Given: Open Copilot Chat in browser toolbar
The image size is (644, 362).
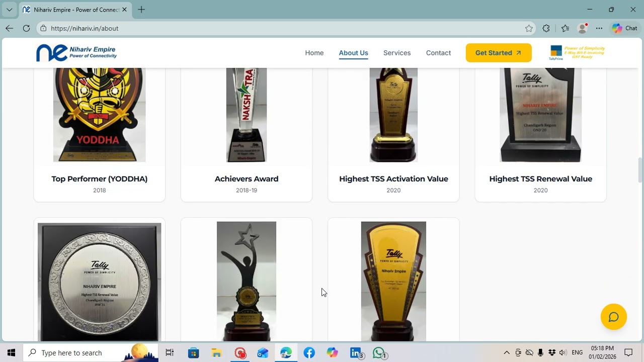Looking at the screenshot, I should click(x=624, y=29).
